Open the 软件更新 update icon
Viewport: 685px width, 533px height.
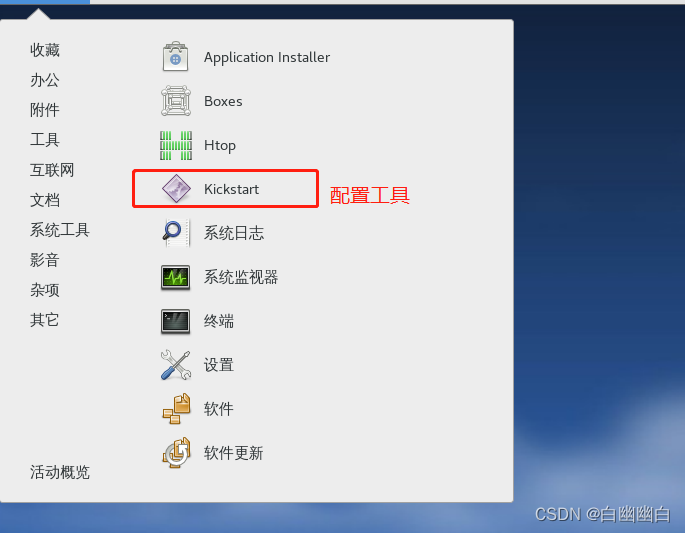pos(176,453)
